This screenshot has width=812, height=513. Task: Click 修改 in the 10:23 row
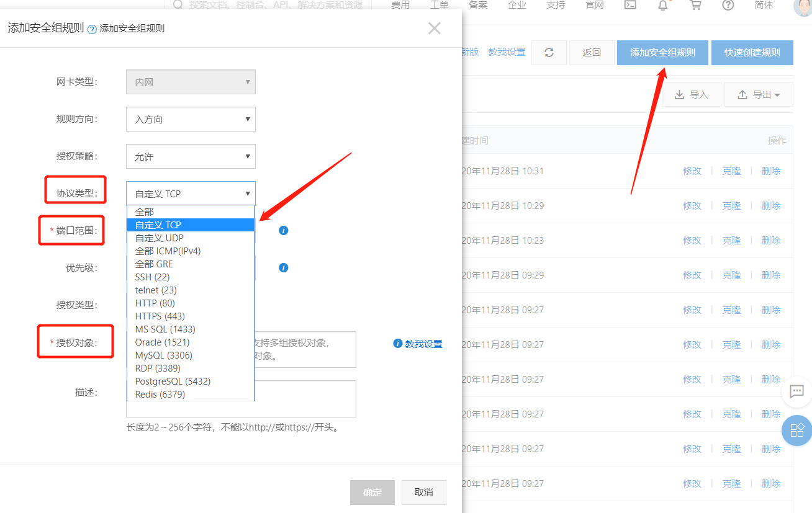(x=692, y=240)
